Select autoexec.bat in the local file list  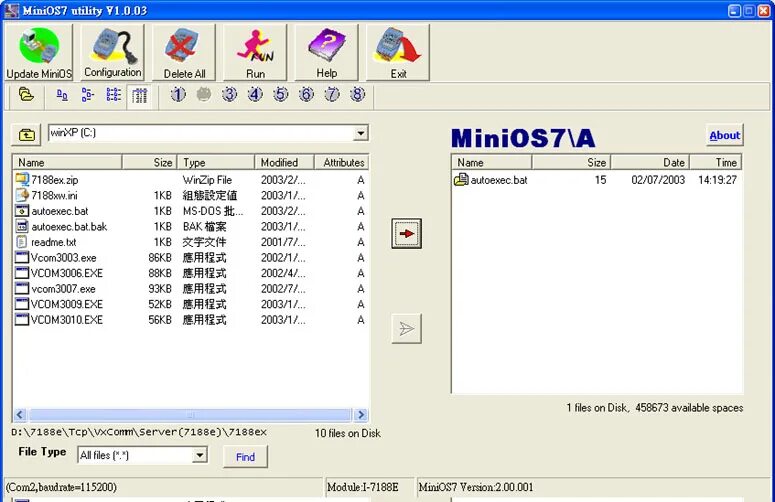[60, 211]
